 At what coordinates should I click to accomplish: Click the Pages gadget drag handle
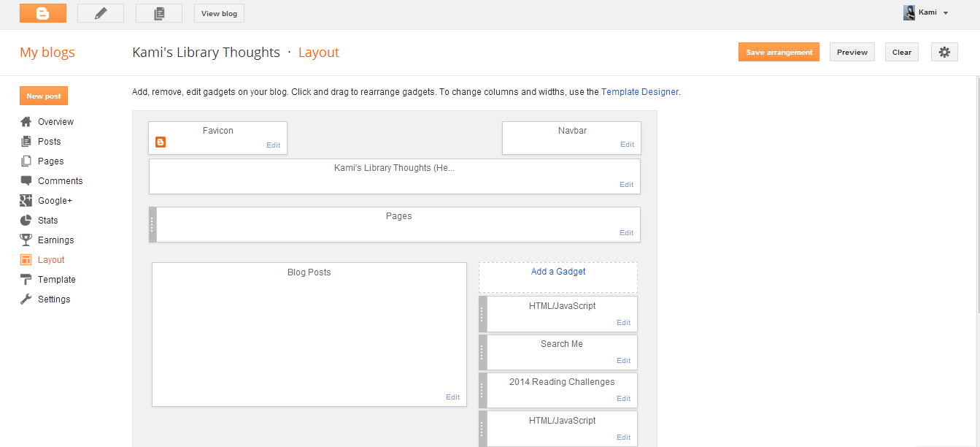(153, 224)
